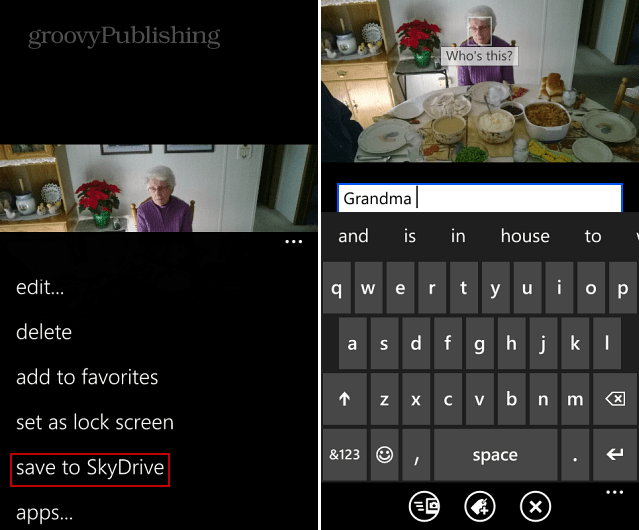Viewport: 639px width, 530px height.
Task: Tap the 'w' key
Action: pos(368,288)
